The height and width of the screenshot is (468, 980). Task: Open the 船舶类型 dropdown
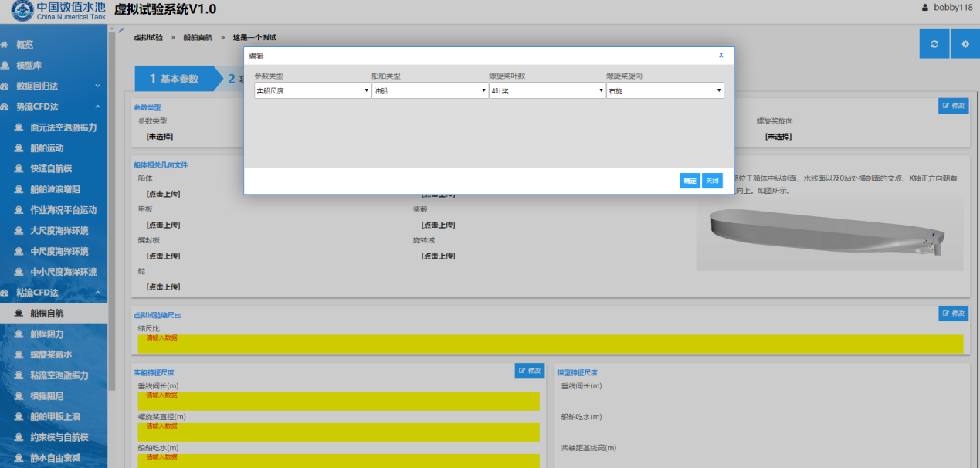(429, 90)
